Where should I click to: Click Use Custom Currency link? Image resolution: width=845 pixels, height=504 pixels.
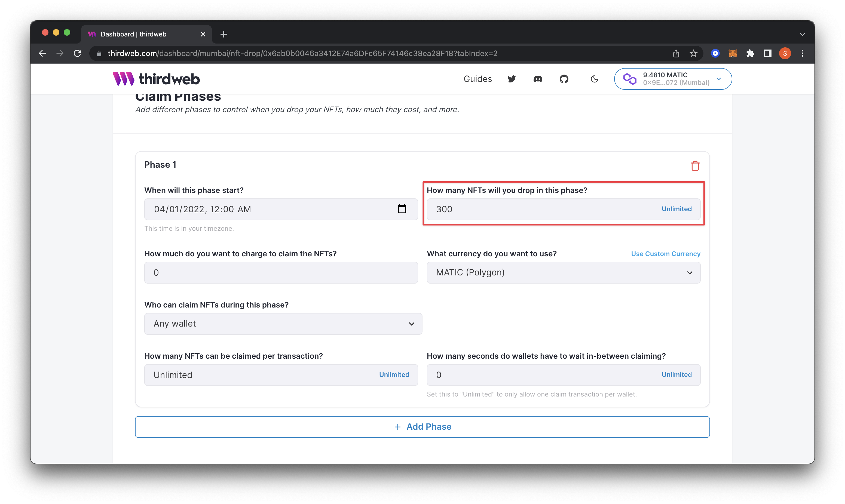[x=666, y=253]
